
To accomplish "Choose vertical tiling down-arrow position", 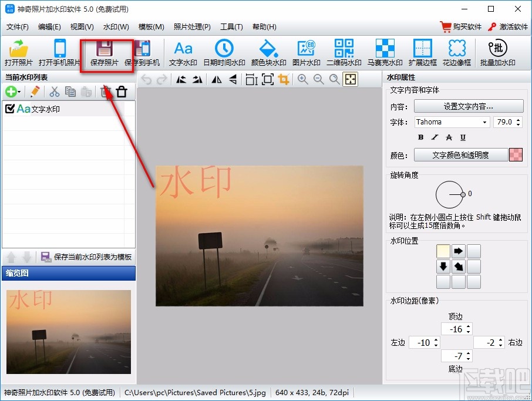I will click(443, 267).
